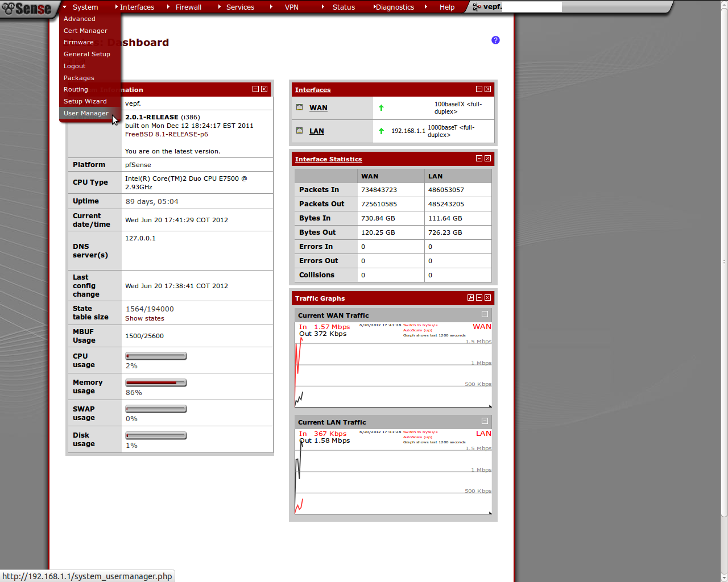This screenshot has width=728, height=582.
Task: Click the Current LAN Traffic graph area
Action: (x=393, y=471)
